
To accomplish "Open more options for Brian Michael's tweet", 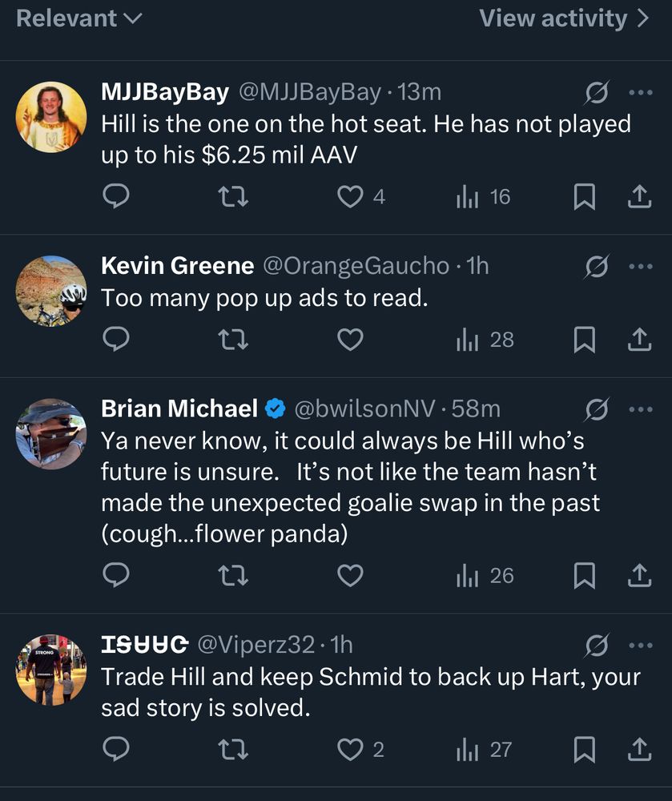I will [x=641, y=409].
